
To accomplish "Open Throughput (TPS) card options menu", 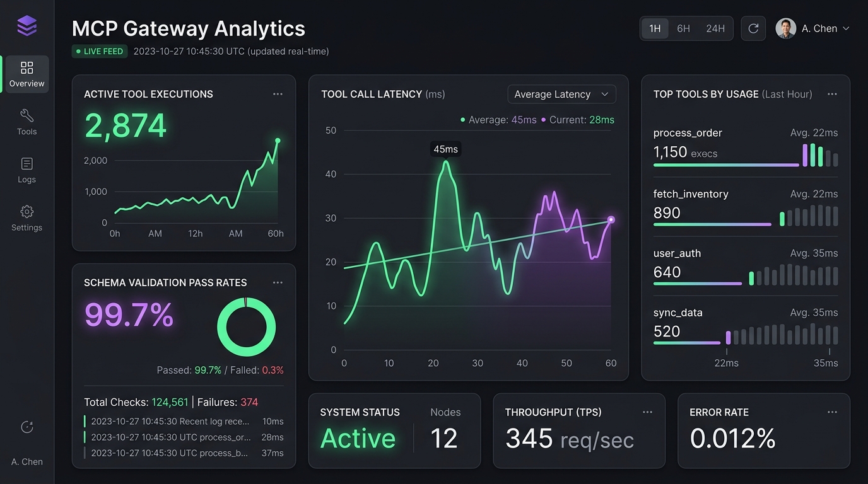I will point(647,412).
